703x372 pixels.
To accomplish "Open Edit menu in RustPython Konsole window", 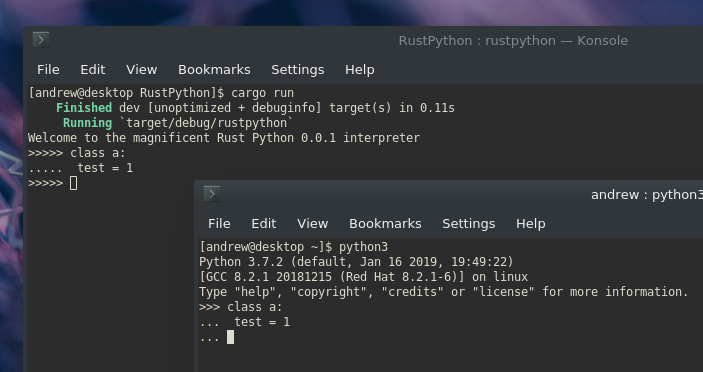I will point(93,69).
